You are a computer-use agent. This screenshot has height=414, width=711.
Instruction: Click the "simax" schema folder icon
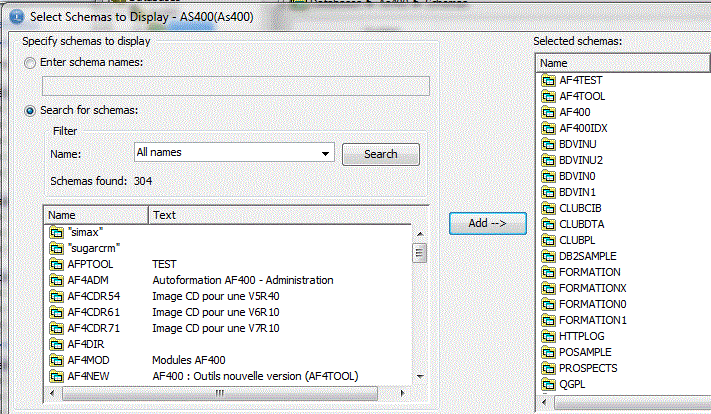[x=56, y=233]
